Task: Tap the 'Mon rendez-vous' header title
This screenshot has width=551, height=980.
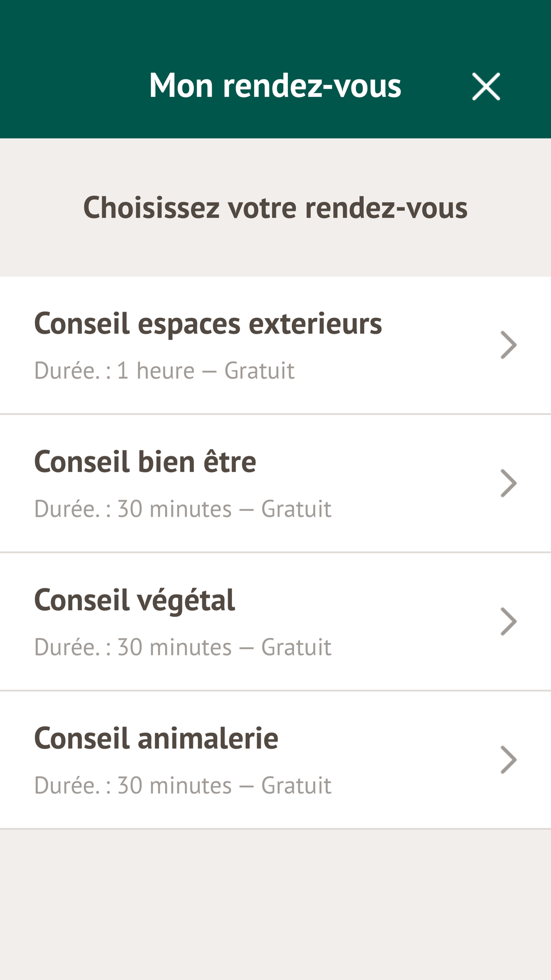Action: tap(275, 85)
